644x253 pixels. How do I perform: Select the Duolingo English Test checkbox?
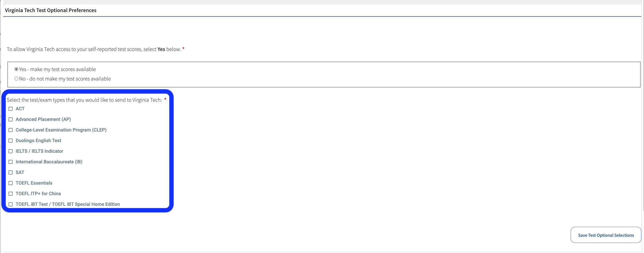coord(11,141)
